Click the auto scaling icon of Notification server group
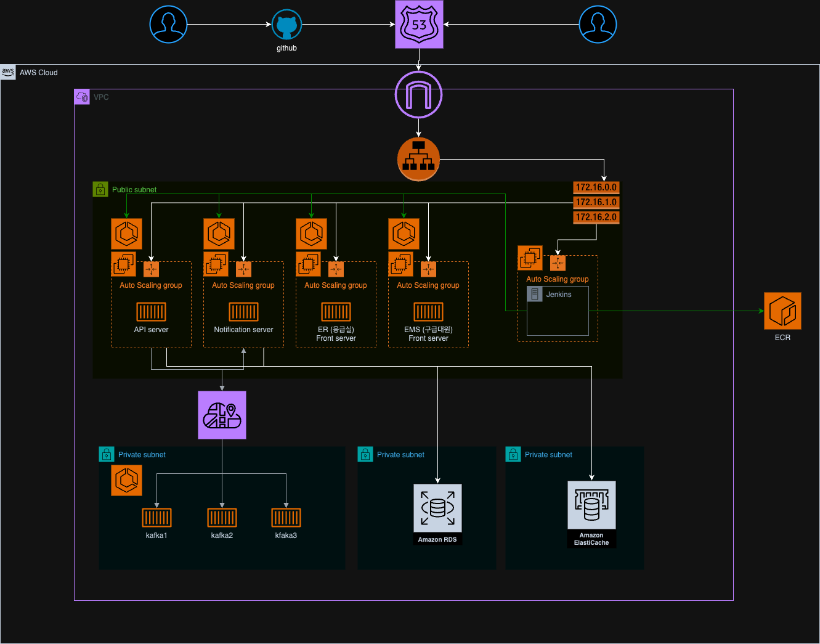820x644 pixels. [243, 269]
